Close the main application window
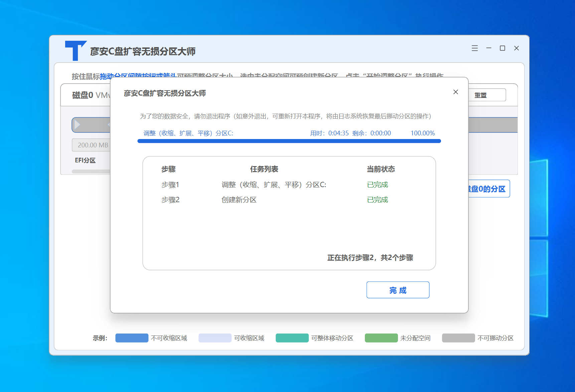The height and width of the screenshot is (392, 575). [x=516, y=48]
